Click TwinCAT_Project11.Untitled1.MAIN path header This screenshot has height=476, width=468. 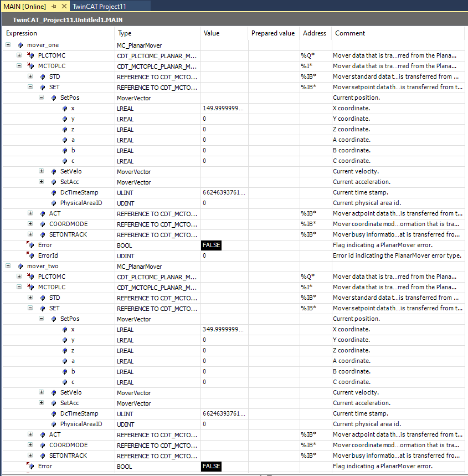coord(68,20)
